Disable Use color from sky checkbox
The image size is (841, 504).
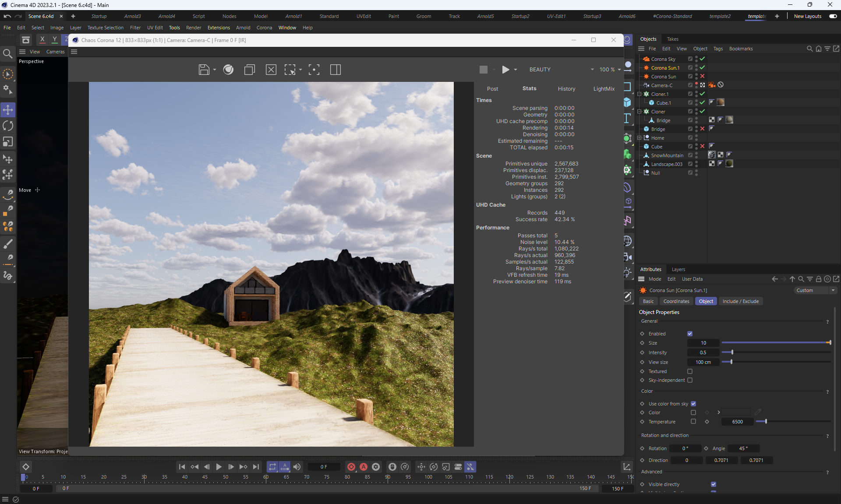point(693,404)
